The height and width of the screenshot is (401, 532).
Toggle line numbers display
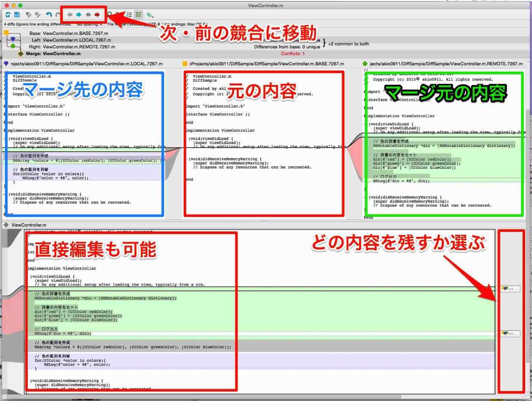[129, 15]
